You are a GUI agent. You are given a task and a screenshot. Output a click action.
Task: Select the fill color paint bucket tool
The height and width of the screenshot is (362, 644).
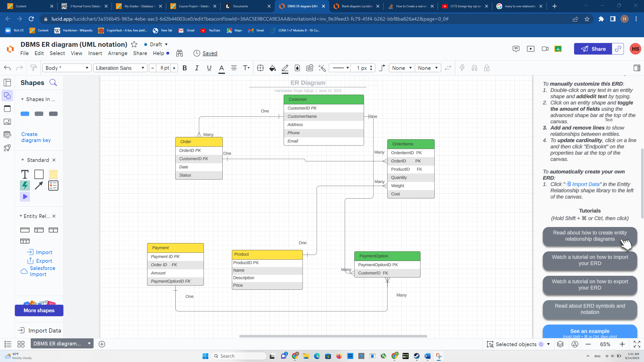click(272, 68)
